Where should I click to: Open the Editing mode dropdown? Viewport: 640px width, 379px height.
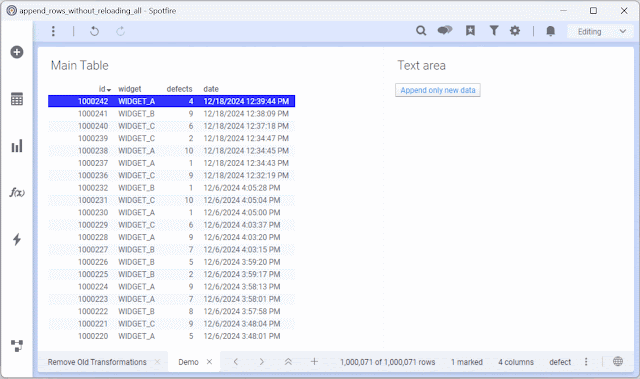click(601, 31)
